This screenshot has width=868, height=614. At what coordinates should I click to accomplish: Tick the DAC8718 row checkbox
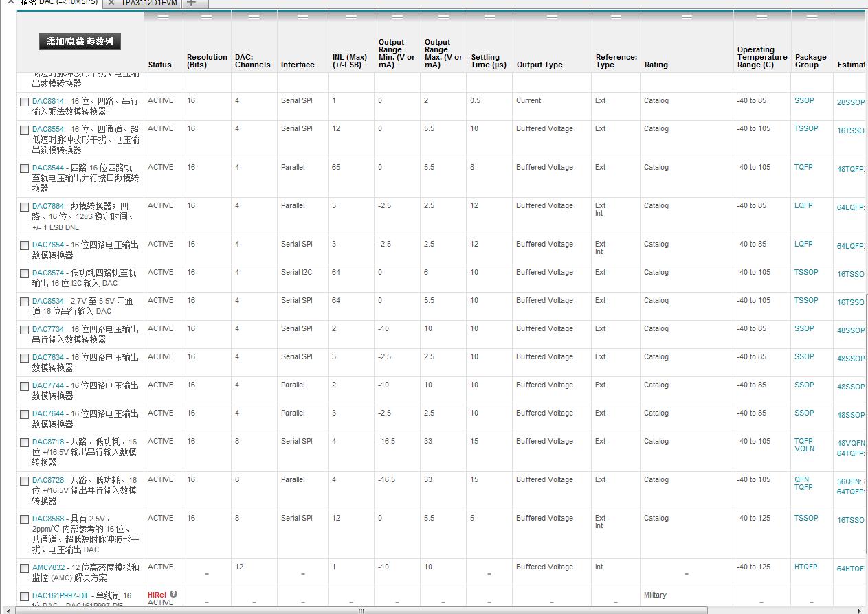click(25, 442)
